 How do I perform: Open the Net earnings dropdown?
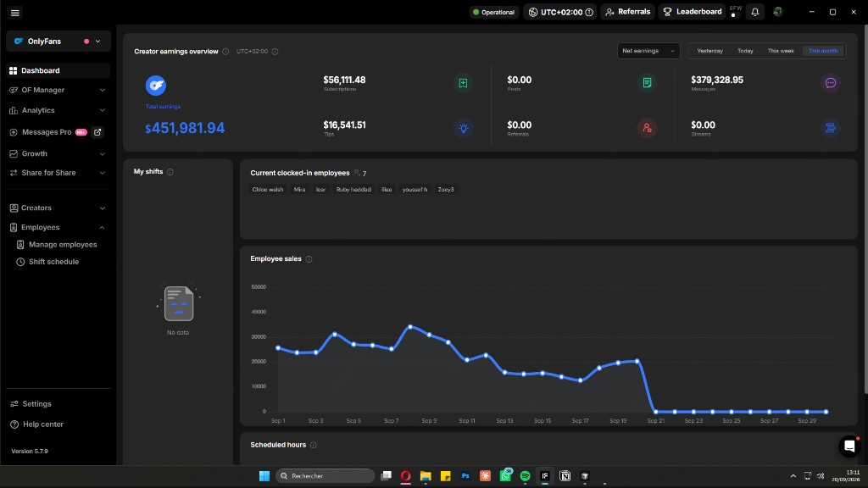648,51
